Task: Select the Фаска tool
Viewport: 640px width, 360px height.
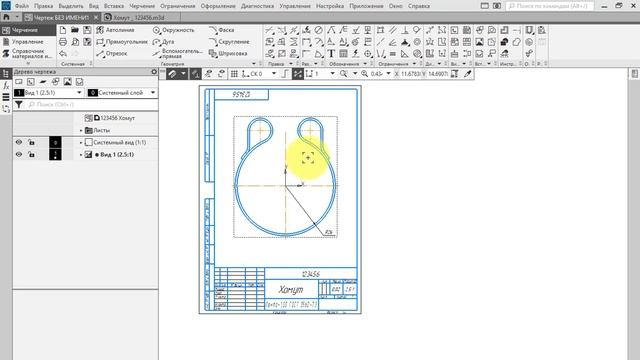Action: 221,30
